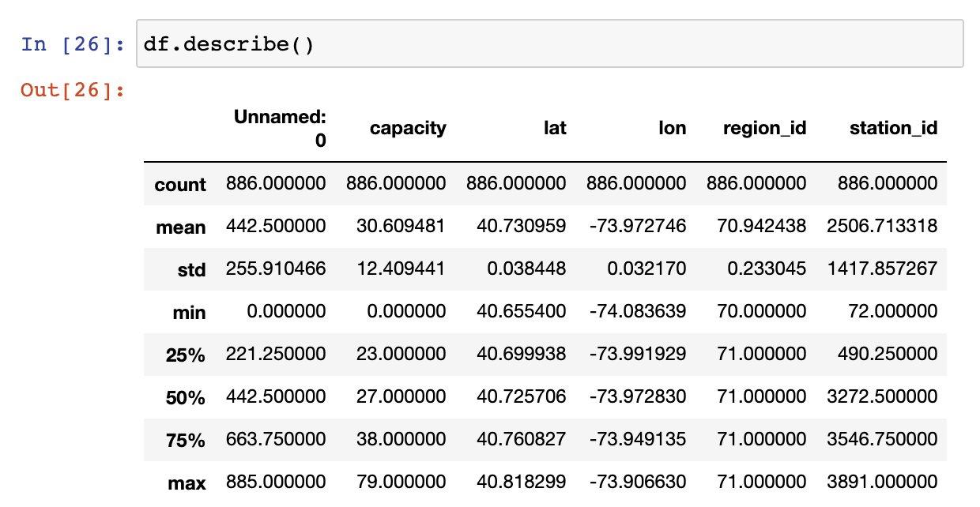Click the lon column header
Image resolution: width=980 pixels, height=507 pixels.
click(x=673, y=128)
